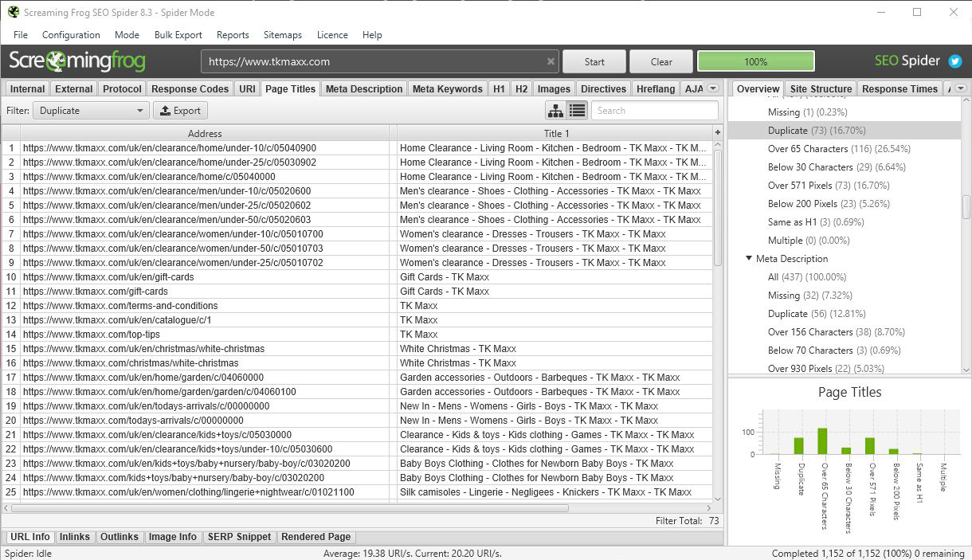The image size is (972, 560).
Task: Switch to the list view icon
Action: (x=578, y=111)
